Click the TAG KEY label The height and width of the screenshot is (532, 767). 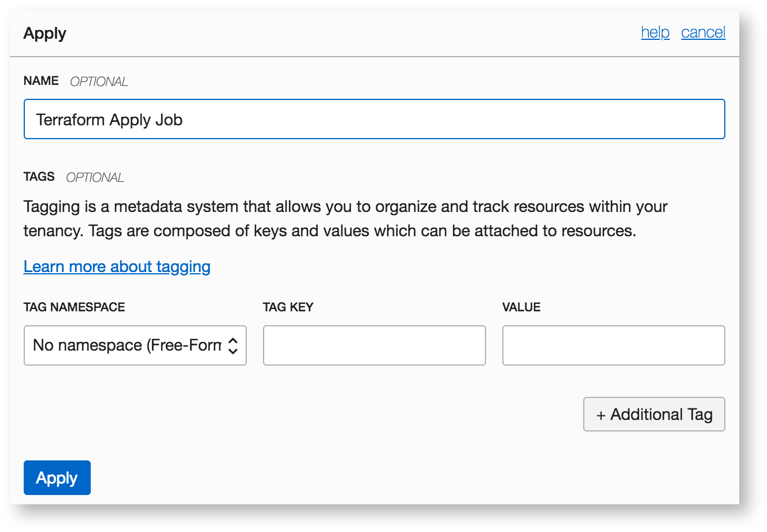[288, 307]
